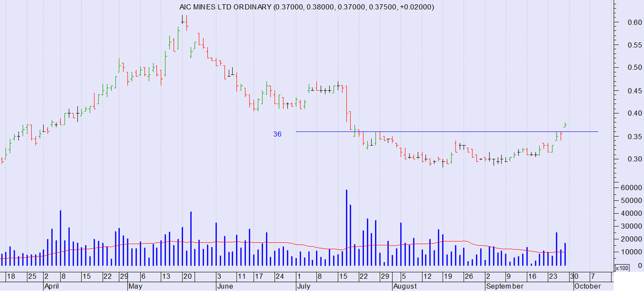
Task: Click the 50000 volume axis label
Action: click(x=632, y=200)
